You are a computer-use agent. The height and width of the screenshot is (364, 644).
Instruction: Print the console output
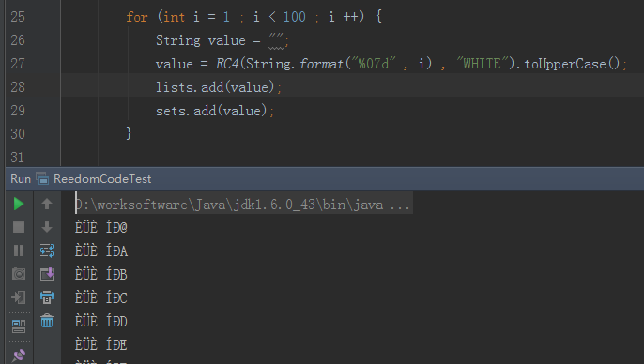pos(47,297)
